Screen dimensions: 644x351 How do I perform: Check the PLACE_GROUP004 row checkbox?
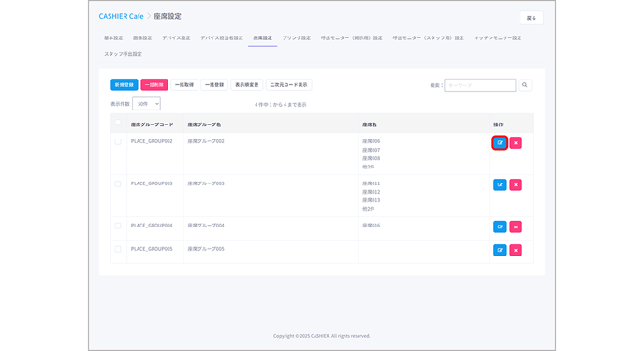point(118,226)
